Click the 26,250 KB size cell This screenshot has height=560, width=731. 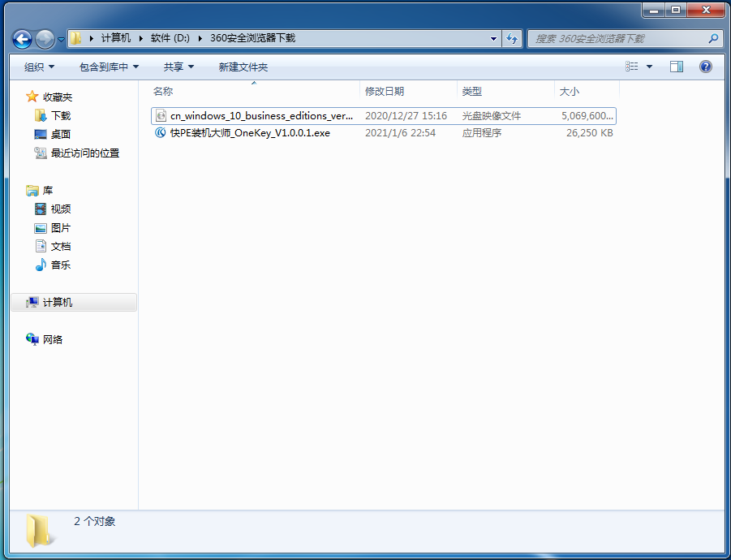click(x=589, y=133)
